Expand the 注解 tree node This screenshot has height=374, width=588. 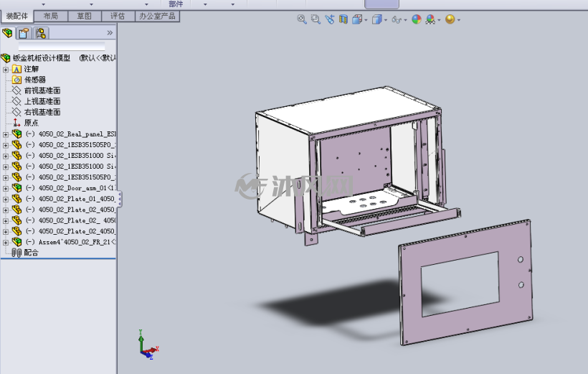tap(6, 70)
